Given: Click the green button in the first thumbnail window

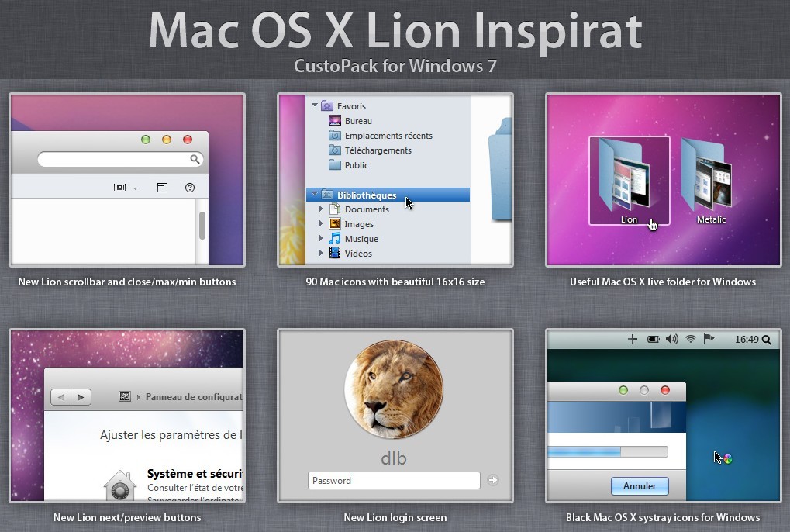Looking at the screenshot, I should click(x=146, y=140).
